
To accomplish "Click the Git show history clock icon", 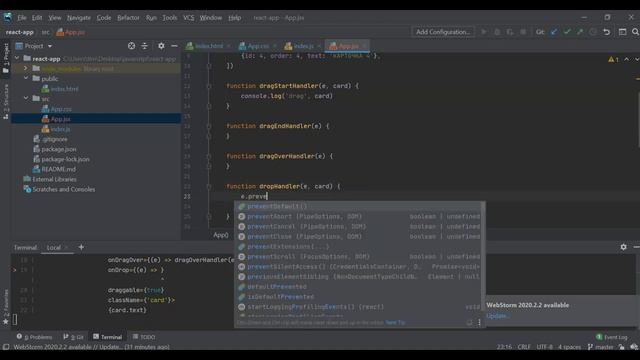I will click(x=593, y=32).
